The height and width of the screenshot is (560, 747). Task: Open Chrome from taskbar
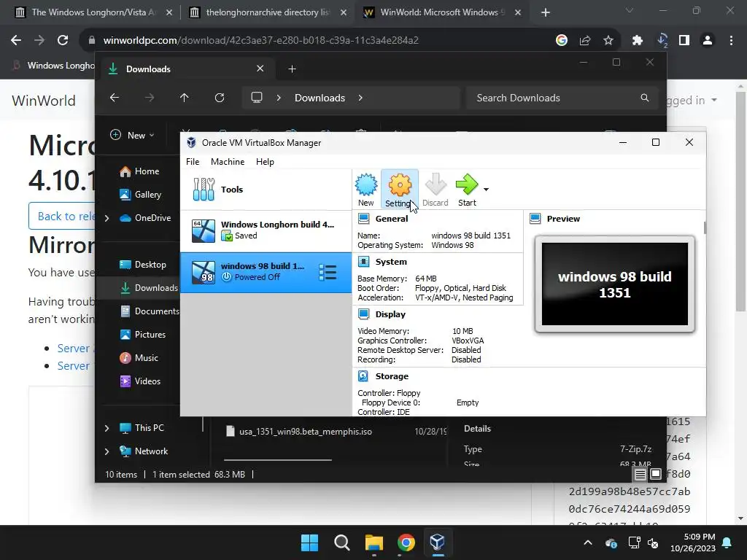pyautogui.click(x=406, y=542)
